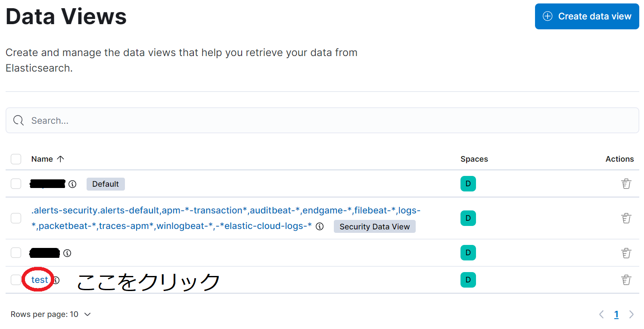The width and height of the screenshot is (644, 329).
Task: Click inside the Search input field
Action: [x=129, y=120]
